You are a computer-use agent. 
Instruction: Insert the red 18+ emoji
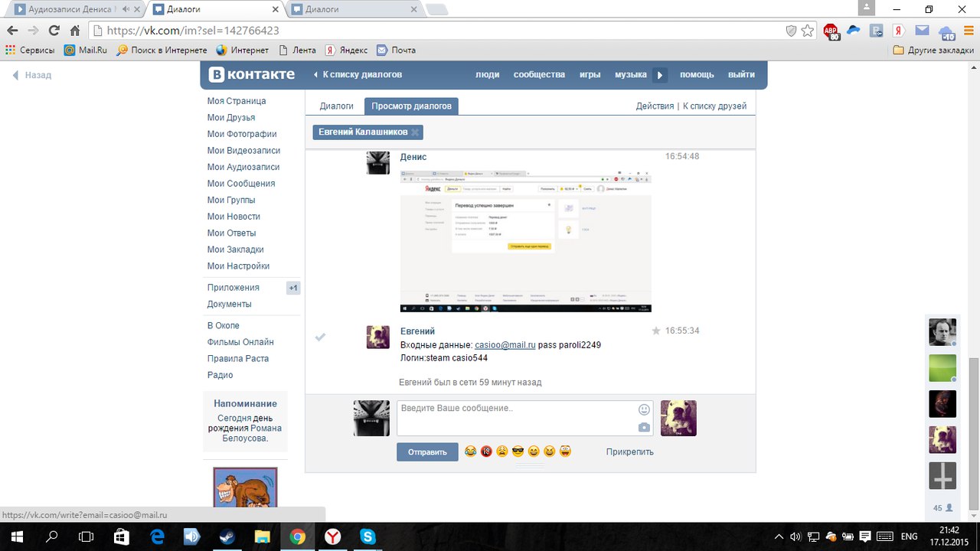click(486, 452)
